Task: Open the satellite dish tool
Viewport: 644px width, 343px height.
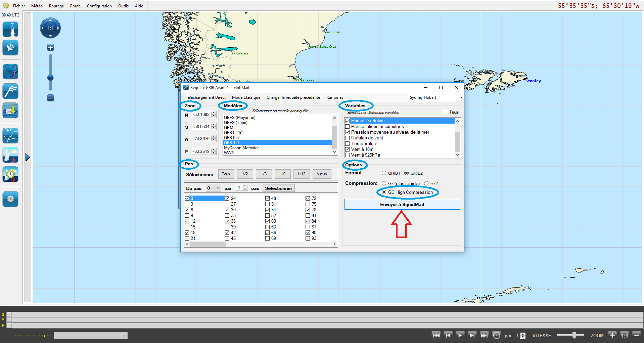Action: pyautogui.click(x=10, y=48)
